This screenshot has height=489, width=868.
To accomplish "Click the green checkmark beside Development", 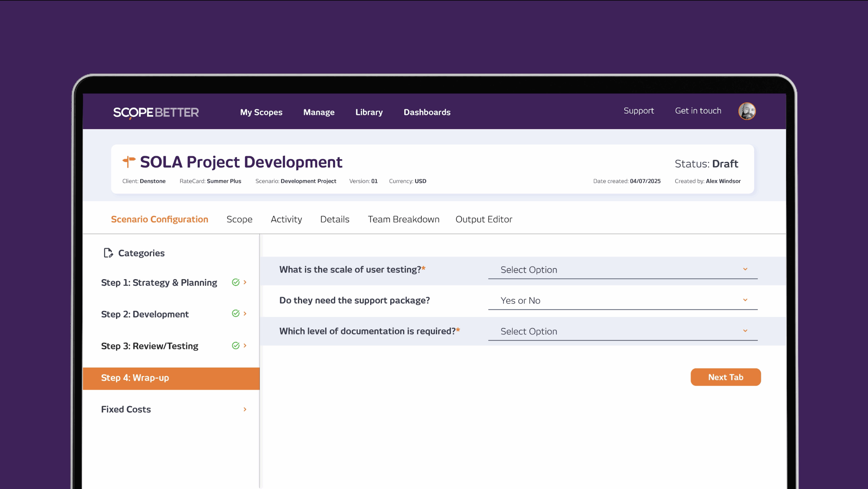I will pyautogui.click(x=236, y=314).
